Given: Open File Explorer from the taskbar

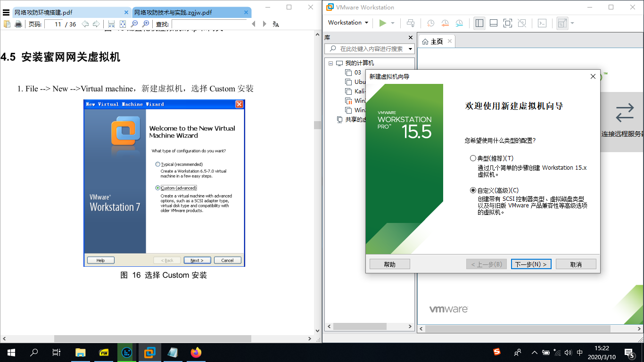Looking at the screenshot, I should [x=81, y=353].
